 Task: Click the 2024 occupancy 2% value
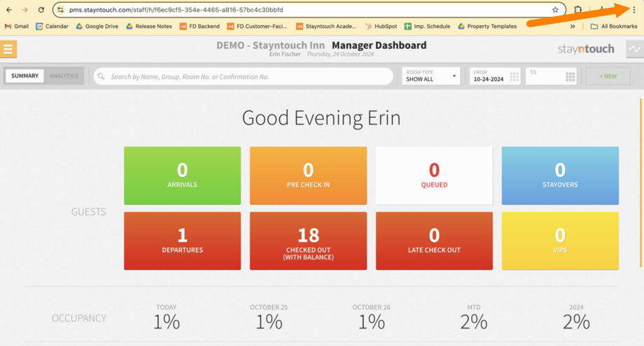point(576,322)
